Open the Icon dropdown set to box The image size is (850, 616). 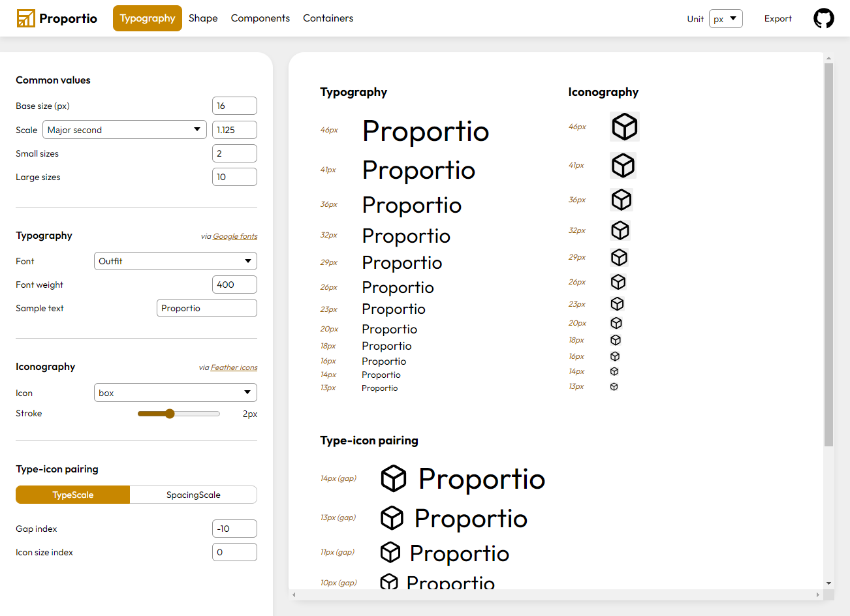(175, 393)
